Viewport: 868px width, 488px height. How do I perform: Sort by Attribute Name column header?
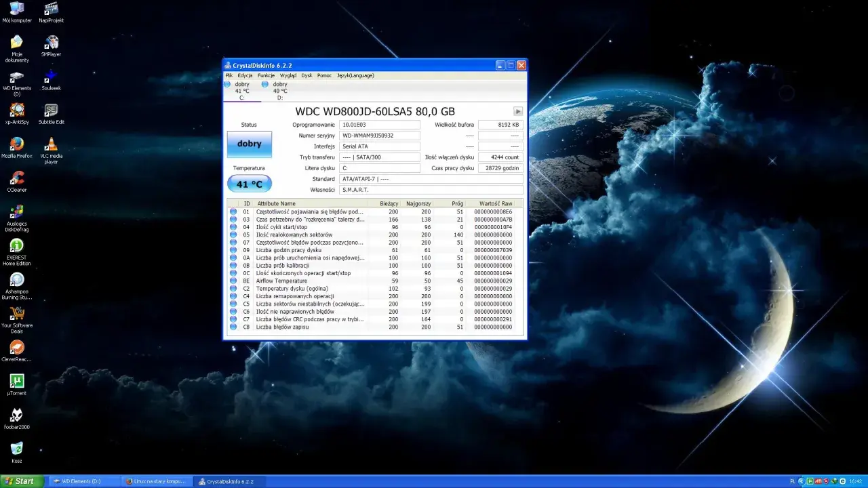pos(311,203)
